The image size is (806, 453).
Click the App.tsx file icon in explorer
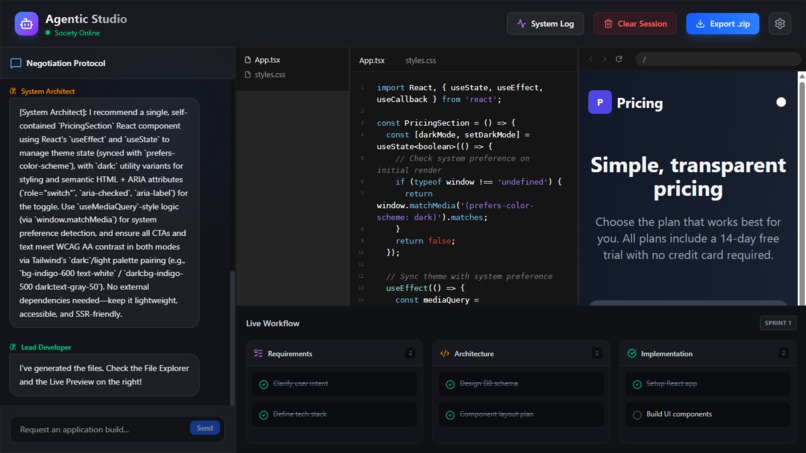click(248, 60)
